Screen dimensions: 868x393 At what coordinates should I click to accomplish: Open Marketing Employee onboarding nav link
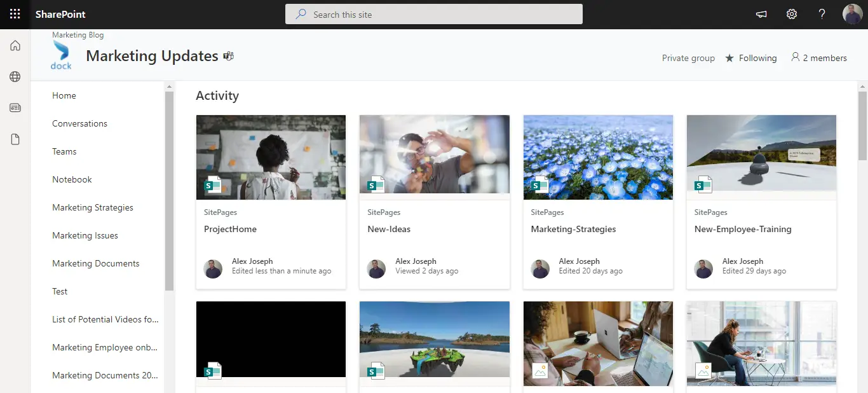(105, 347)
